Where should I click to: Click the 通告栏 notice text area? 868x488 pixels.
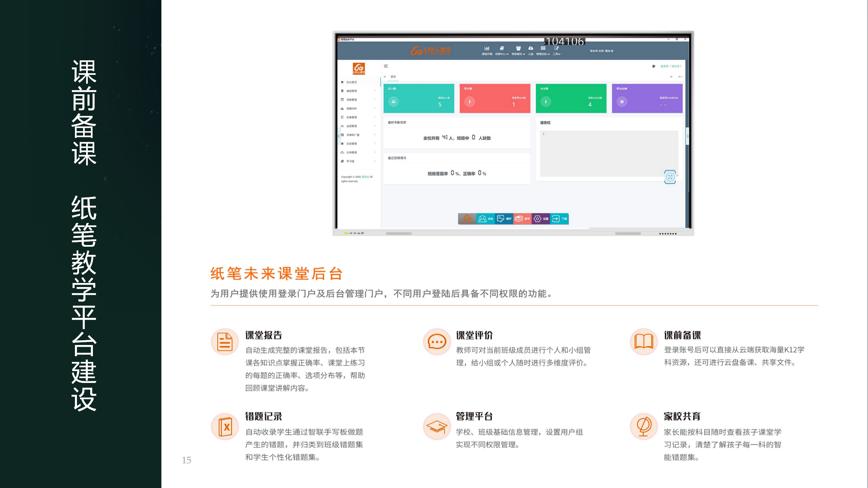pos(609,154)
